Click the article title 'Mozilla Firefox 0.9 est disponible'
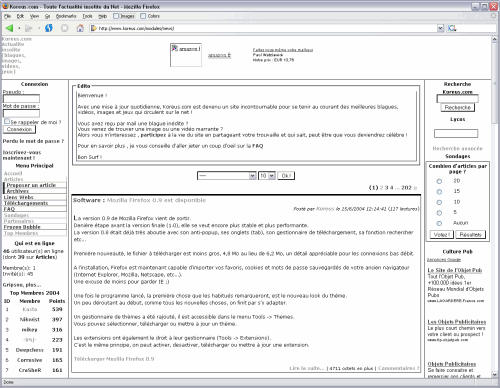Image resolution: width=500 pixels, height=388 pixels. [156, 200]
